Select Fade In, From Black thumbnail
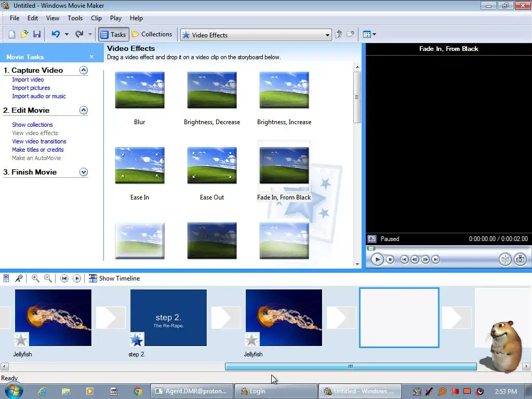532x399 pixels. [x=284, y=166]
